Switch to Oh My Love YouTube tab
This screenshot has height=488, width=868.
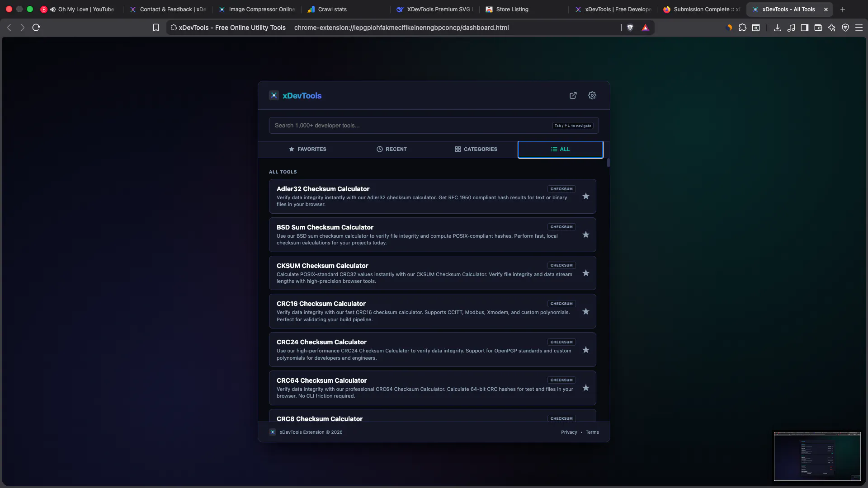86,9
